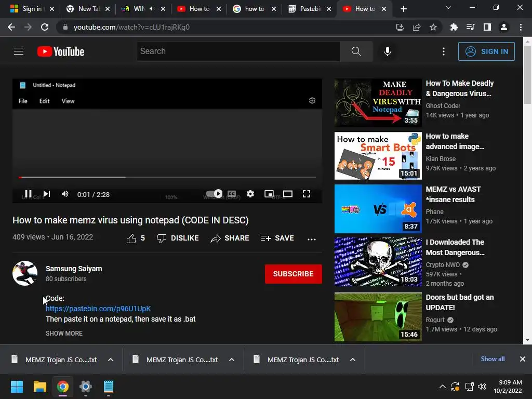This screenshot has width=532, height=399.
Task: Bookmark this page with star icon
Action: (x=433, y=27)
